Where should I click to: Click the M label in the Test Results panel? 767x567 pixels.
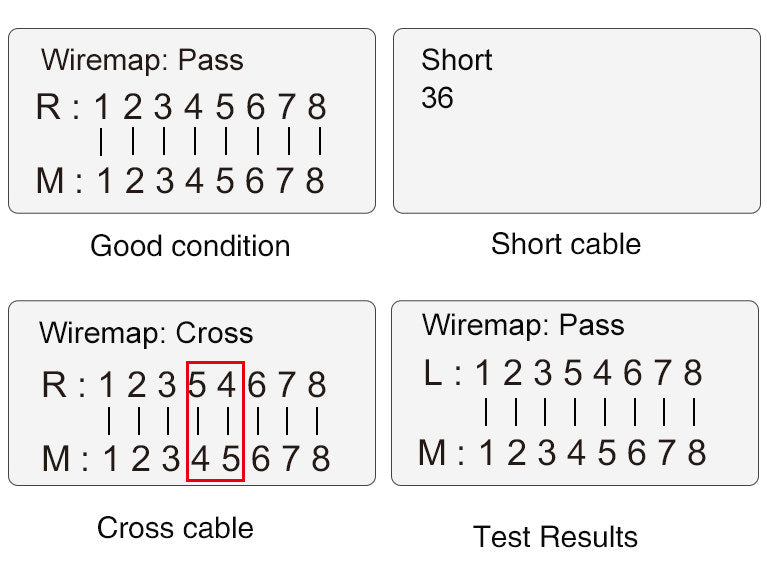(x=432, y=452)
